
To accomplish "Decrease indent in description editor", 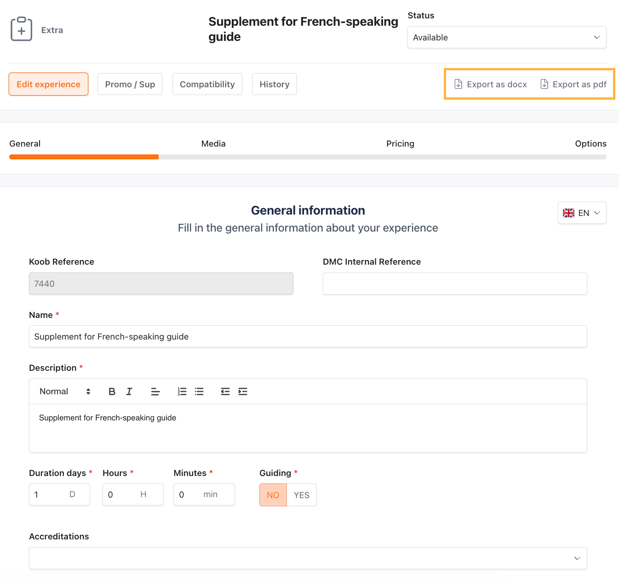I will (x=225, y=392).
